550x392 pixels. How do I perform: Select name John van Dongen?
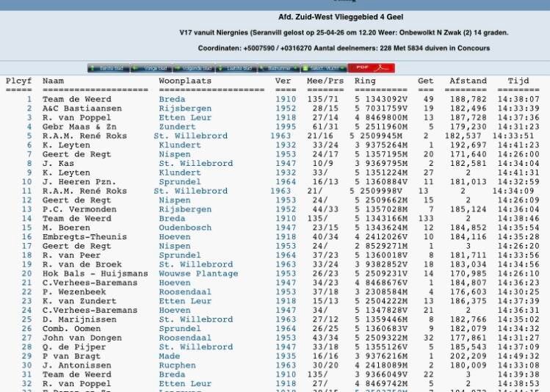pos(82,338)
